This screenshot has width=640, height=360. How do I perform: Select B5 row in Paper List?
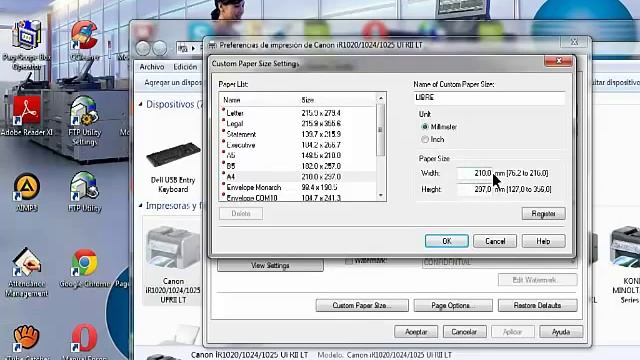(298, 166)
